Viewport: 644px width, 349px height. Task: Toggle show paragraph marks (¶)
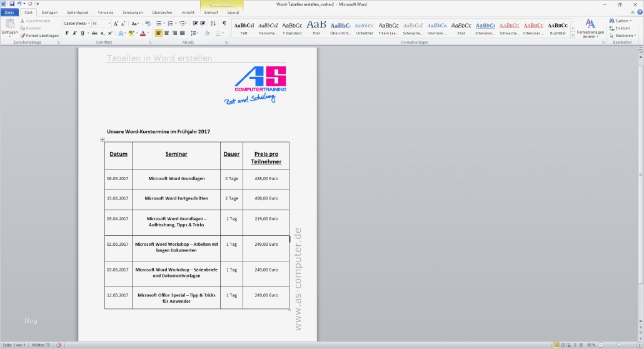tap(224, 24)
